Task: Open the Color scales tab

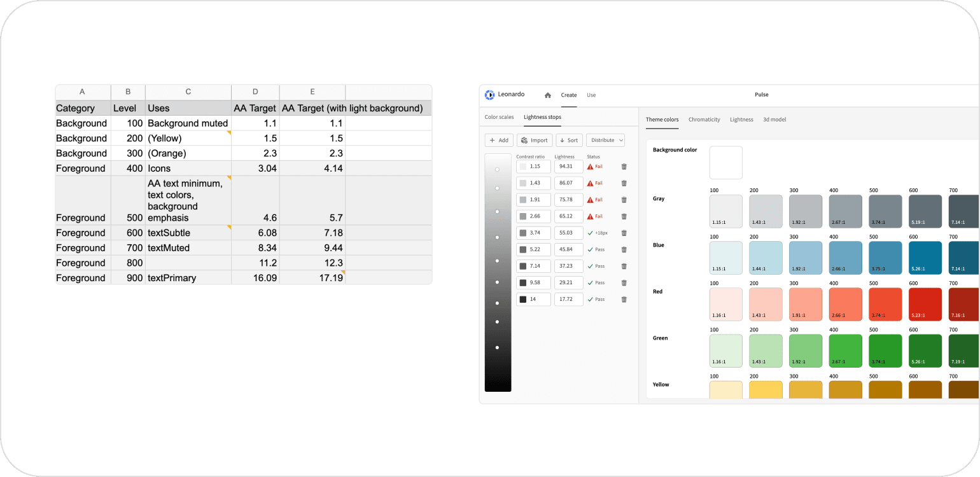Action: [499, 117]
